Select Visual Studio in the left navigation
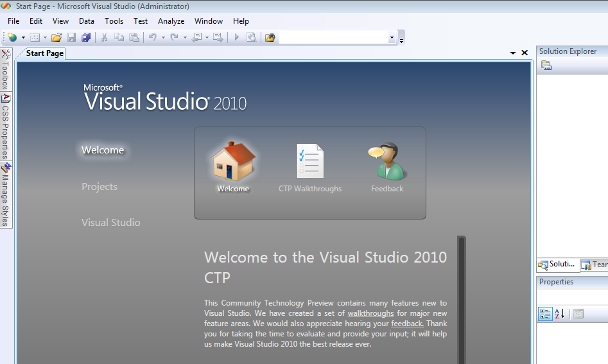Viewport: 608px width, 364px height. point(111,223)
